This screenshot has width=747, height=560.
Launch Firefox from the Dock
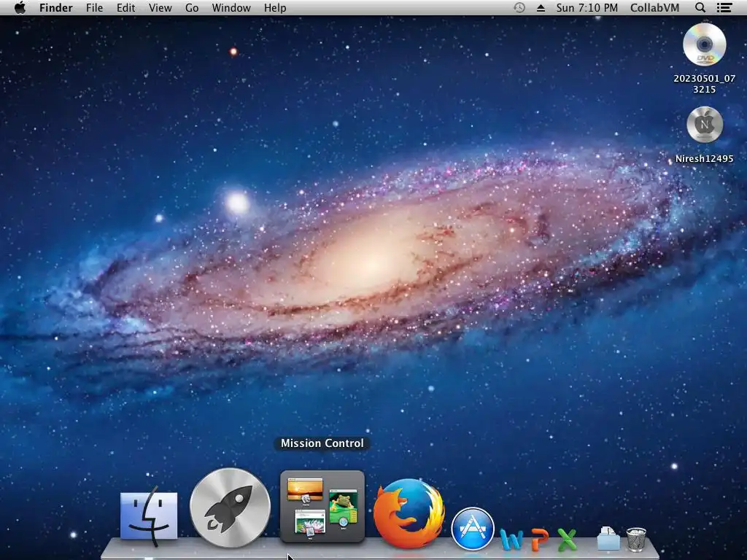[x=409, y=514]
